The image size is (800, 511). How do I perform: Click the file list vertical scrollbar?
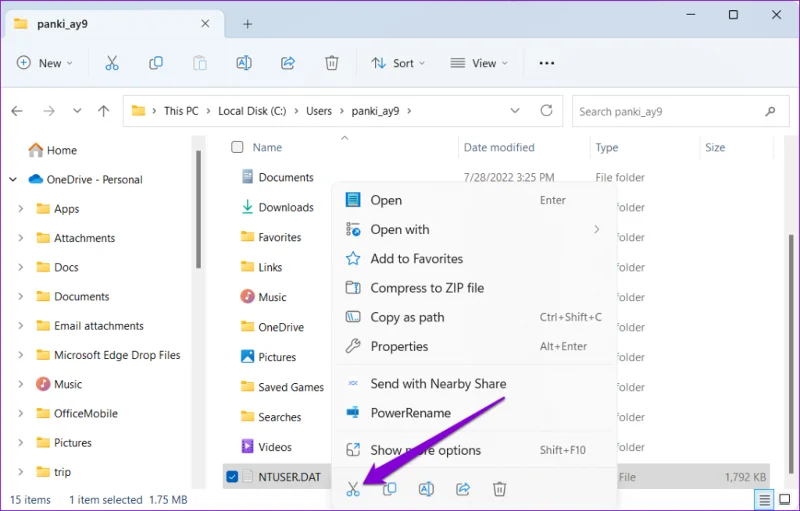[791, 352]
